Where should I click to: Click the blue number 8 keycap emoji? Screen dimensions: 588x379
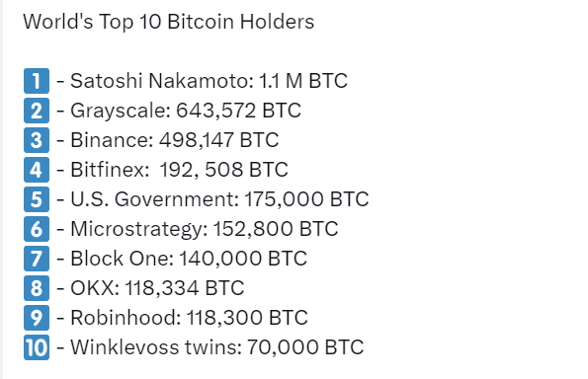pyautogui.click(x=37, y=288)
